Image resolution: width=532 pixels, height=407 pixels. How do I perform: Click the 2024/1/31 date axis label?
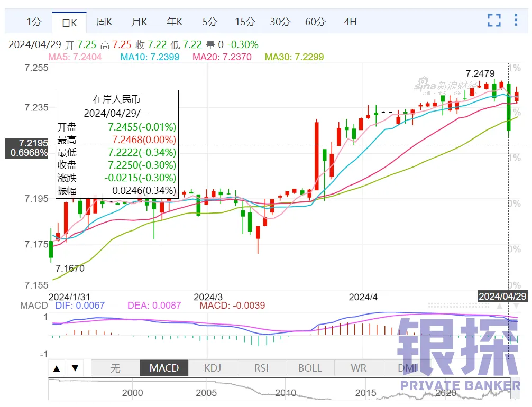click(x=69, y=297)
